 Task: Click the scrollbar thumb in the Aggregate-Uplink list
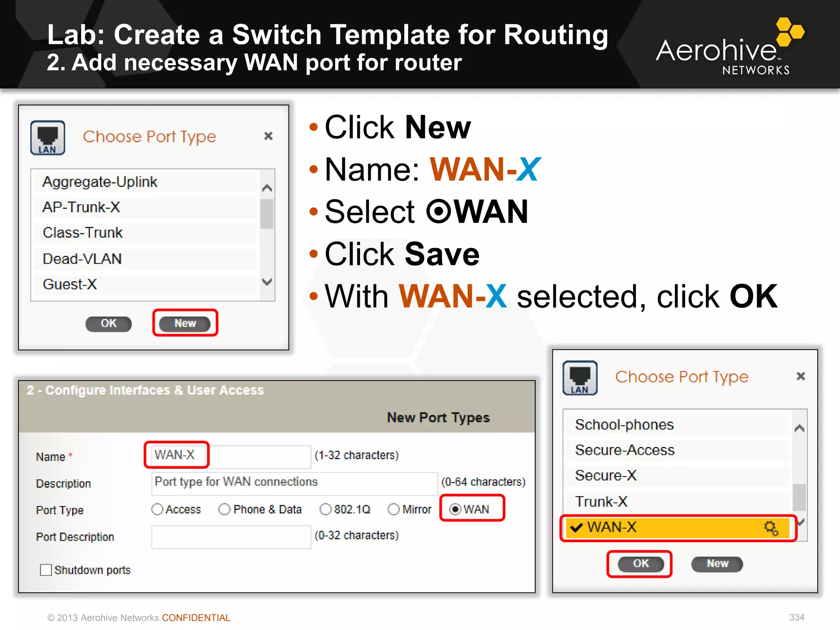(x=267, y=214)
